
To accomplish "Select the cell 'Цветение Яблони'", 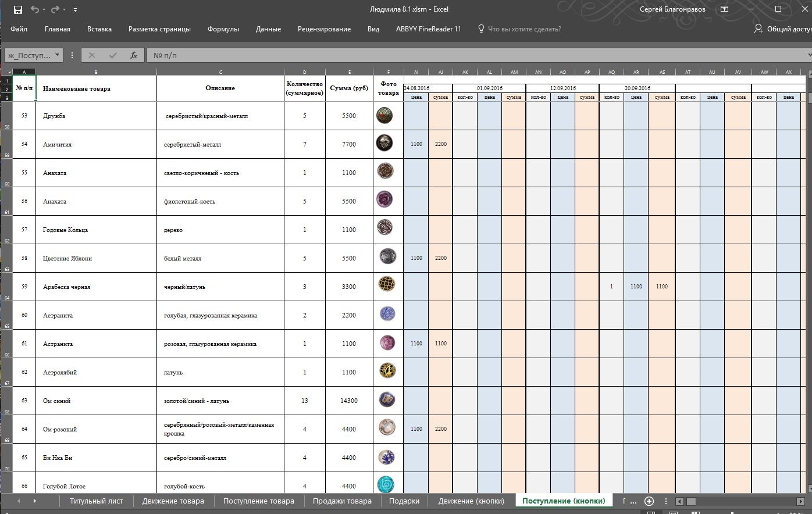I will (96, 258).
